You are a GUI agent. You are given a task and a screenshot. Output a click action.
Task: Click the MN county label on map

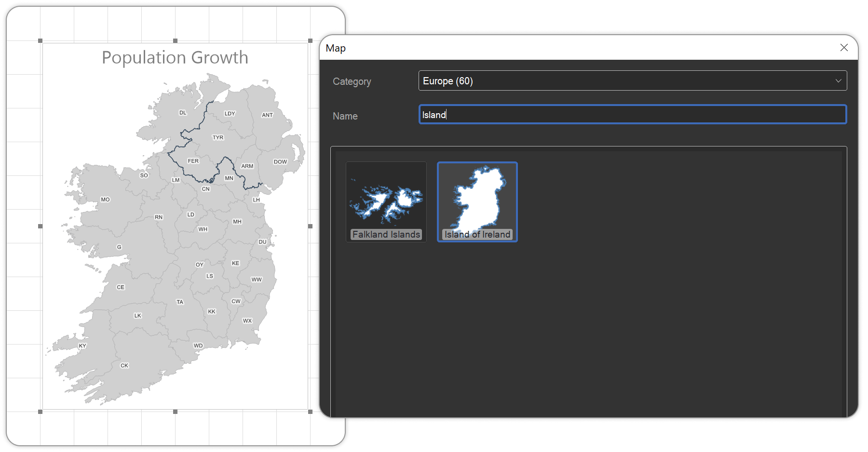click(x=229, y=178)
